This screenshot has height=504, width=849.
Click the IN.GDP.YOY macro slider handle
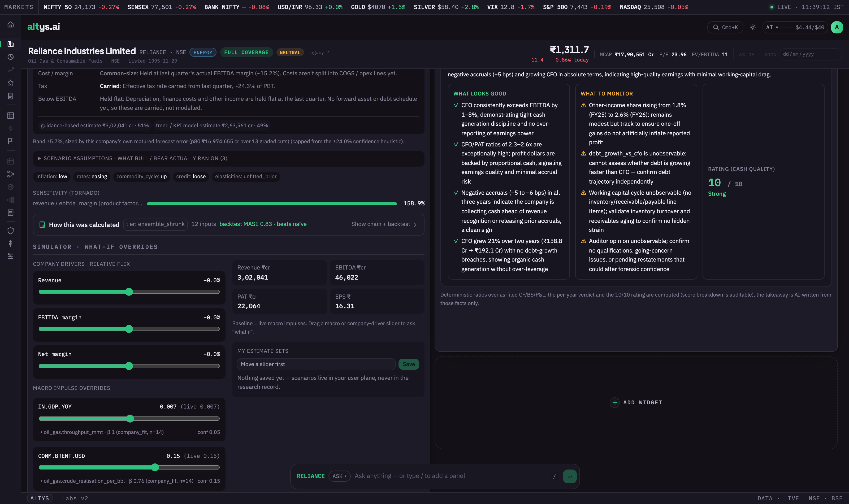click(130, 418)
